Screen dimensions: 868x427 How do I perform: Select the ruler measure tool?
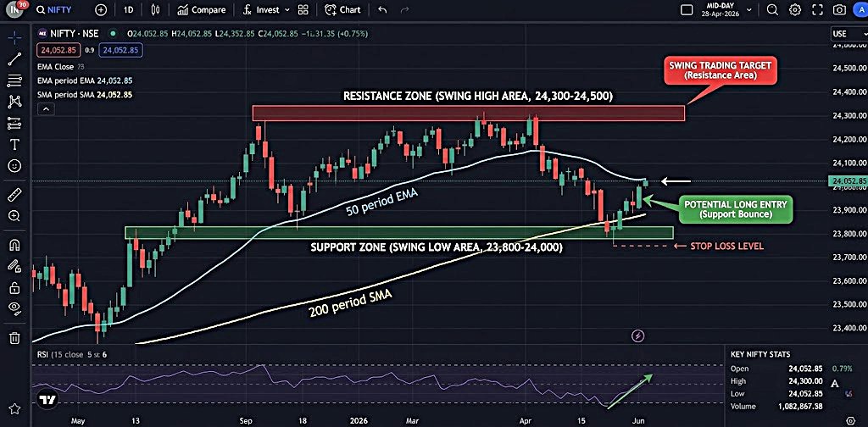15,194
